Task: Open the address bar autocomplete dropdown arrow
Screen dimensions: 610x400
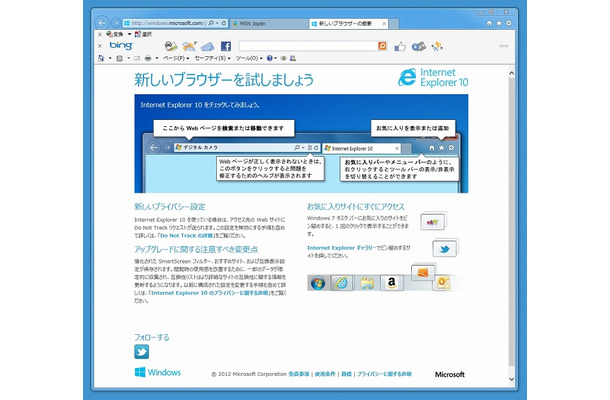Action: coord(217,23)
